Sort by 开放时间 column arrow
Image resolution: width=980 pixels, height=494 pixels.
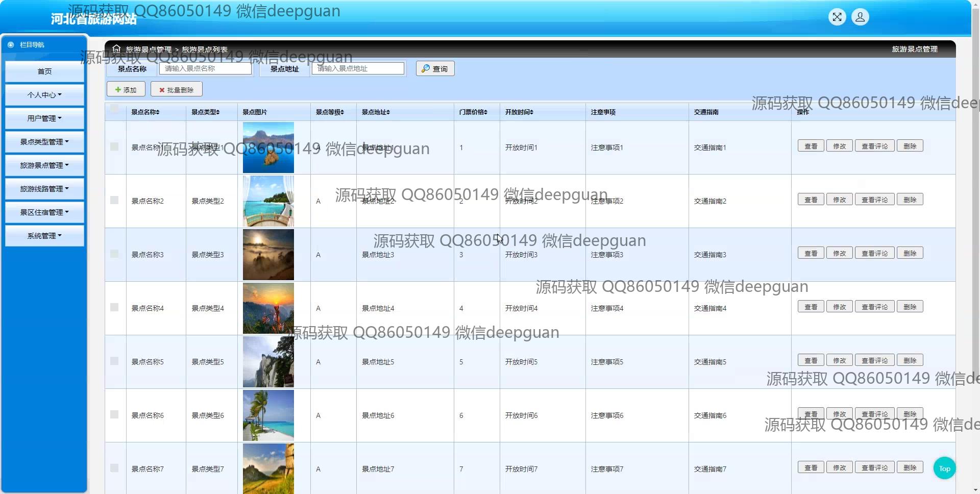point(531,112)
